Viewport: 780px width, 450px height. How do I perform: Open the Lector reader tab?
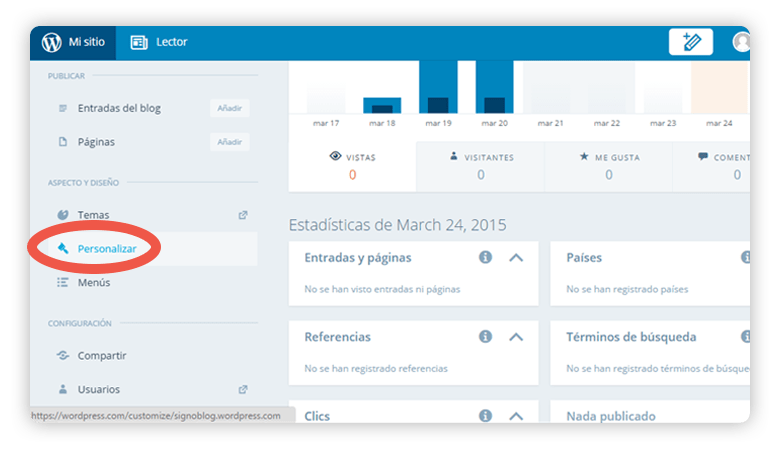[159, 42]
